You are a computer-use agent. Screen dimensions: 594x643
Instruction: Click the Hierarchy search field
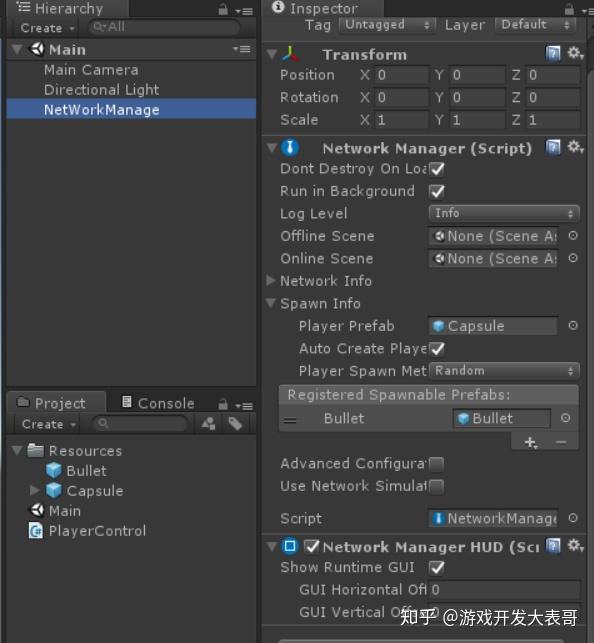[x=164, y=27]
